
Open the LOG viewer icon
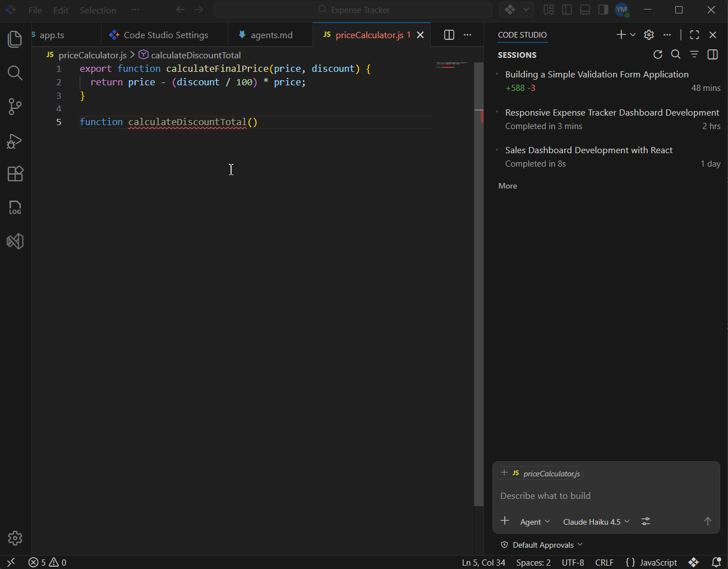15,208
